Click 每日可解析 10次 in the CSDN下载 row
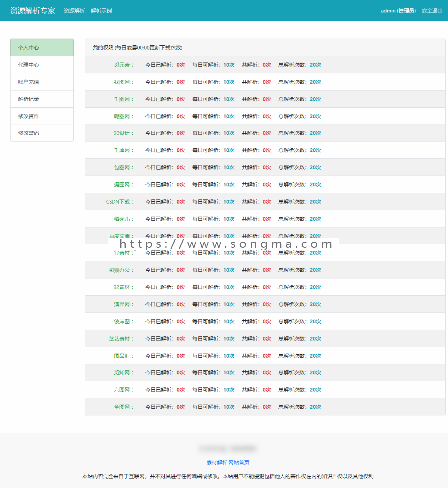Image resolution: width=448 pixels, height=488 pixels. click(214, 202)
